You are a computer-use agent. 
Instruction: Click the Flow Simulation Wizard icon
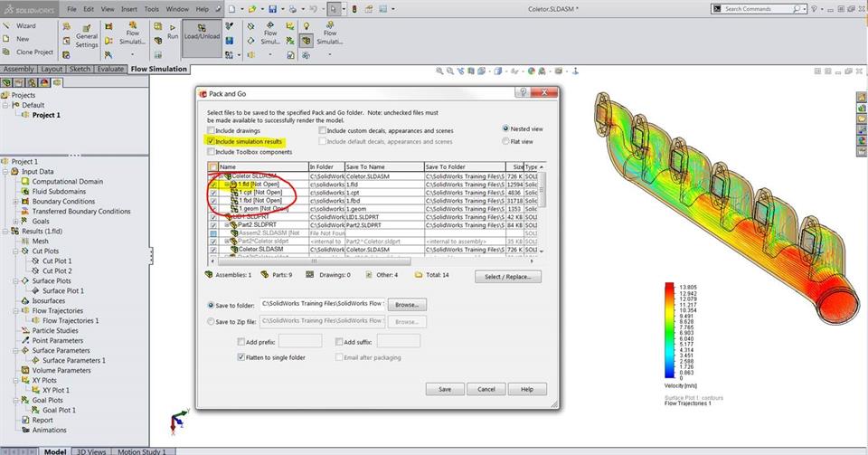[x=7, y=26]
